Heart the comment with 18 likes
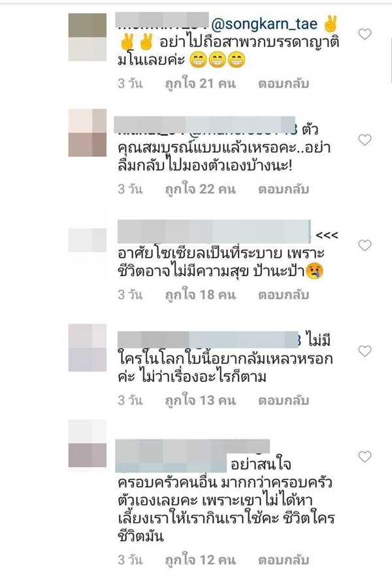The width and height of the screenshot is (392, 588). pos(365,245)
